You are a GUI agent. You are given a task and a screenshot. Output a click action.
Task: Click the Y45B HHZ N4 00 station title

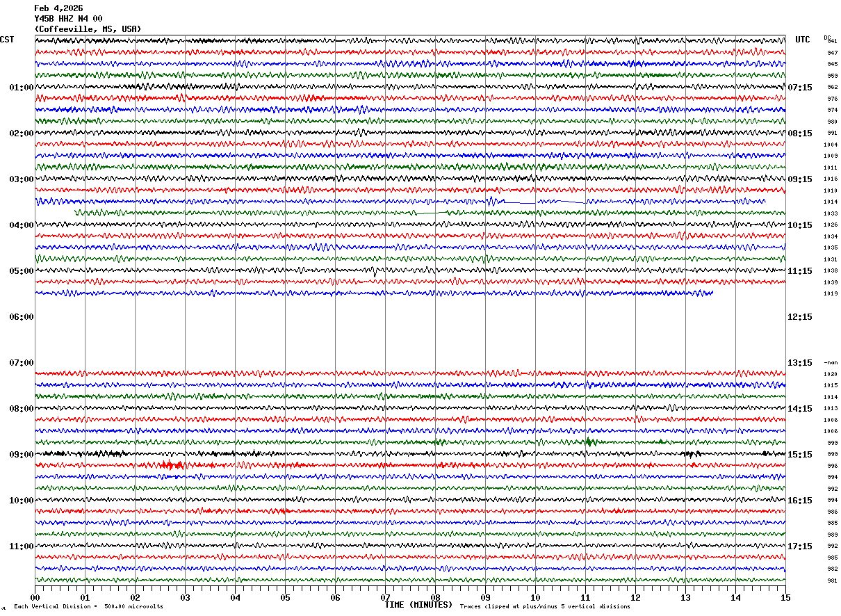tap(68, 19)
